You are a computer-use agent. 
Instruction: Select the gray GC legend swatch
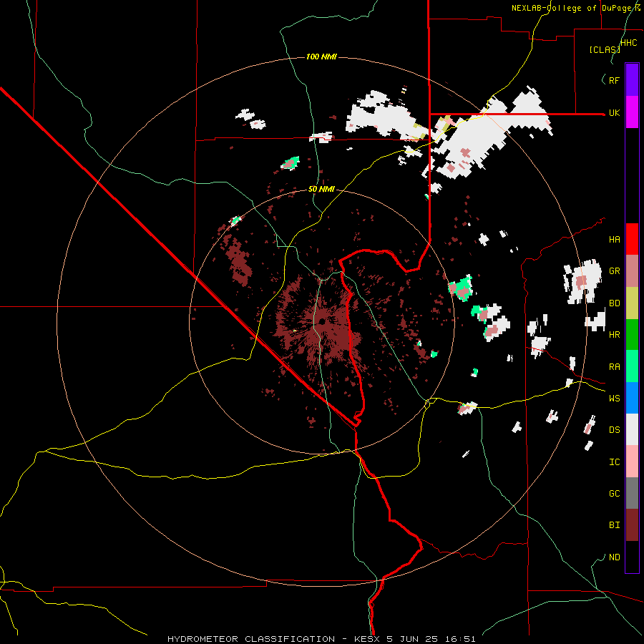632,493
